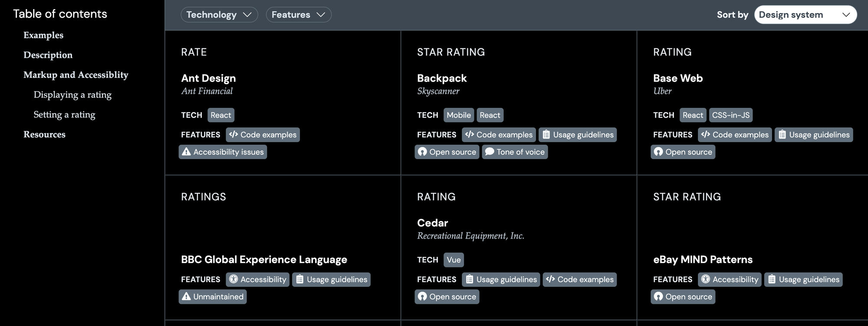Click the Table of contents heading
This screenshot has width=868, height=326.
(x=60, y=14)
